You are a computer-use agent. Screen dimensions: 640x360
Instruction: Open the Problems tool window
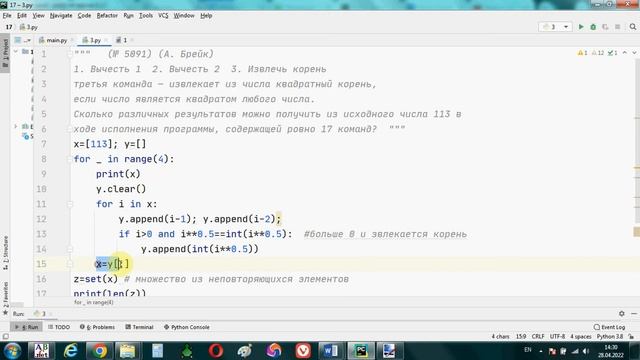[x=97, y=327]
